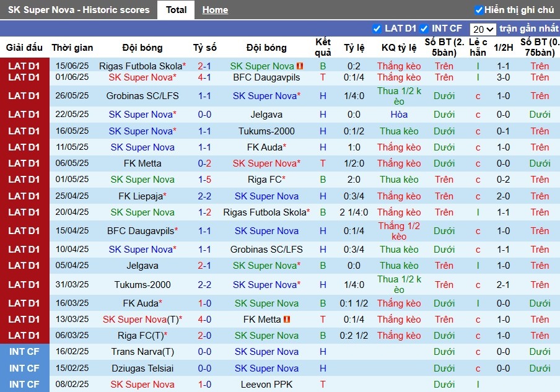The image size is (560, 392).
Task: Open FK Auda in 11/05/25 row
Action: [x=265, y=147]
